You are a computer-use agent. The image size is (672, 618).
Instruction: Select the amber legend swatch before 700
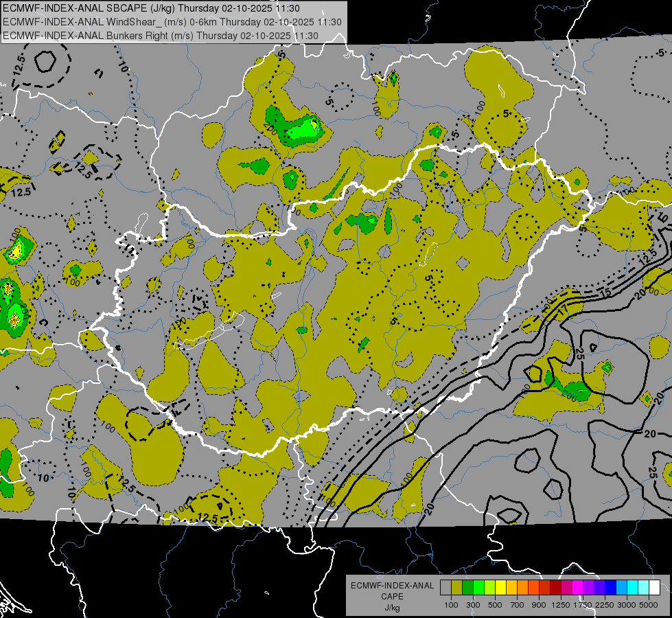pos(511,588)
